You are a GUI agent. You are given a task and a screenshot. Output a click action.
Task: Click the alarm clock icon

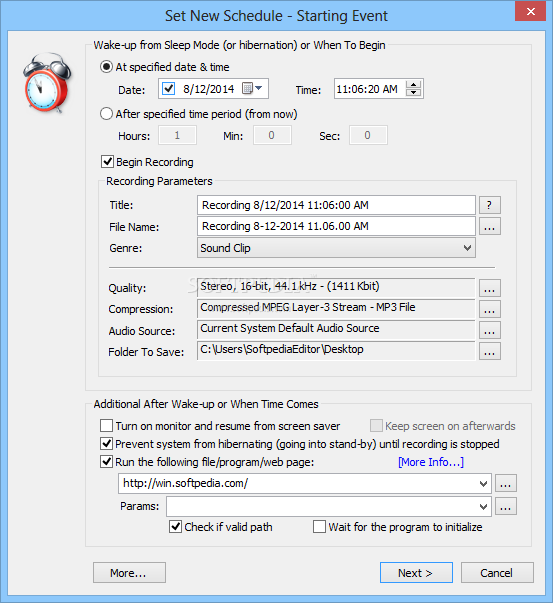[x=47, y=83]
